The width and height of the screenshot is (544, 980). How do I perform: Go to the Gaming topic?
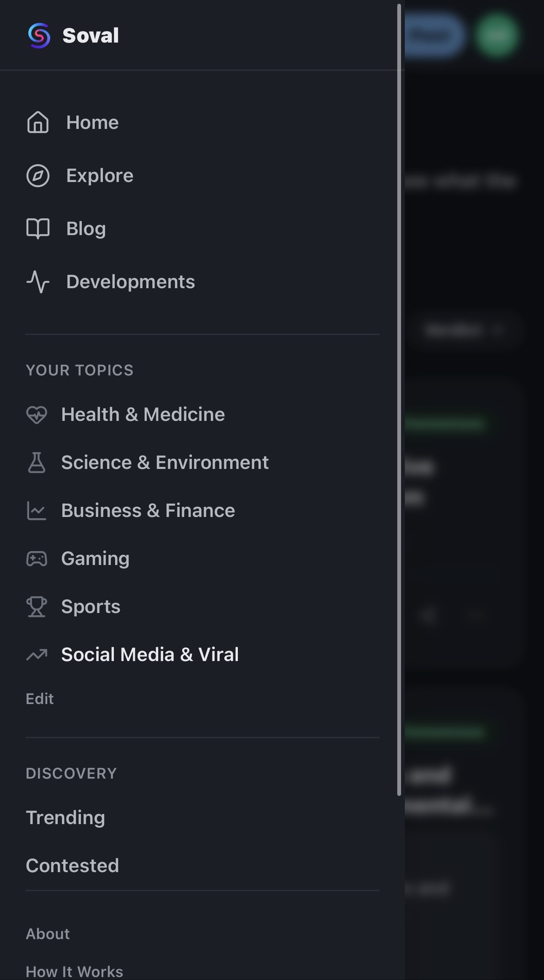95,559
